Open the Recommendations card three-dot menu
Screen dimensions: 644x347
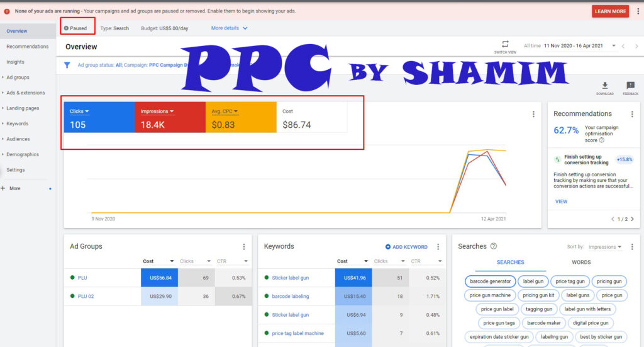[632, 114]
